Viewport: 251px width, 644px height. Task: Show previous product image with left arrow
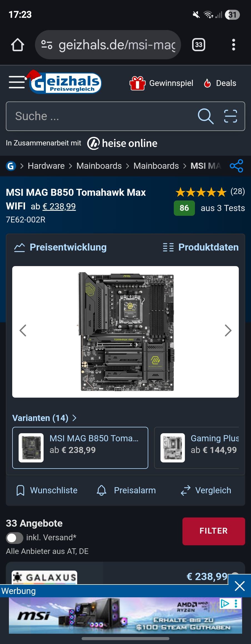pyautogui.click(x=23, y=331)
